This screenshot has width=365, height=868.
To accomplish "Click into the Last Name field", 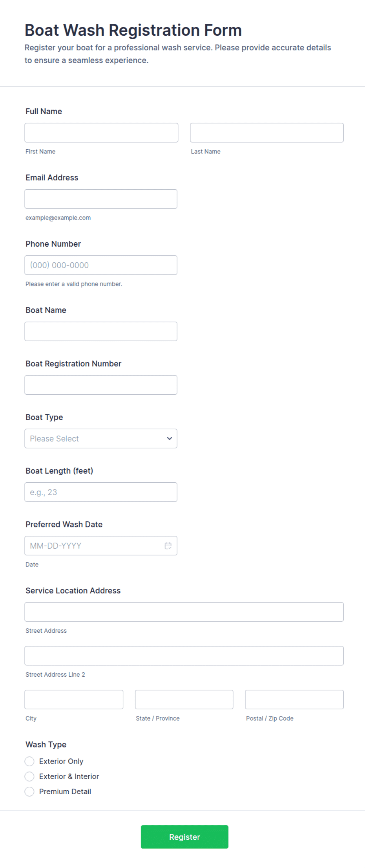I will point(267,133).
